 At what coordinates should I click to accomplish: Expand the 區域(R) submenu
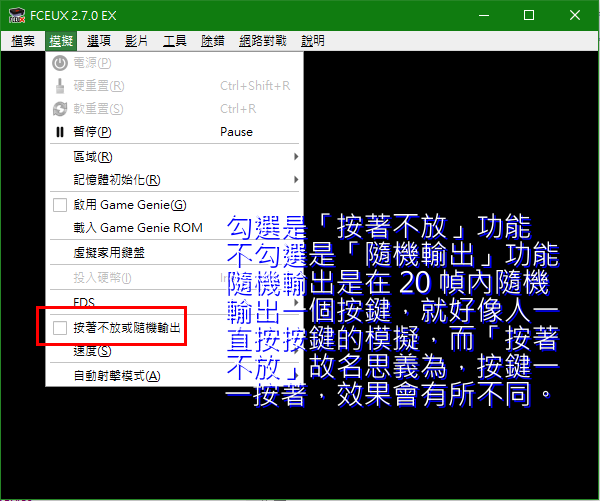[x=174, y=157]
